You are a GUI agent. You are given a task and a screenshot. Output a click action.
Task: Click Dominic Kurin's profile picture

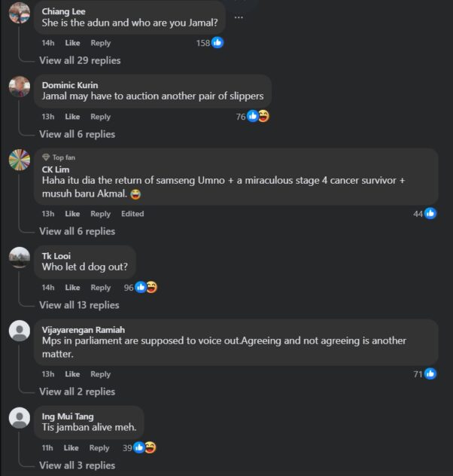[x=20, y=87]
